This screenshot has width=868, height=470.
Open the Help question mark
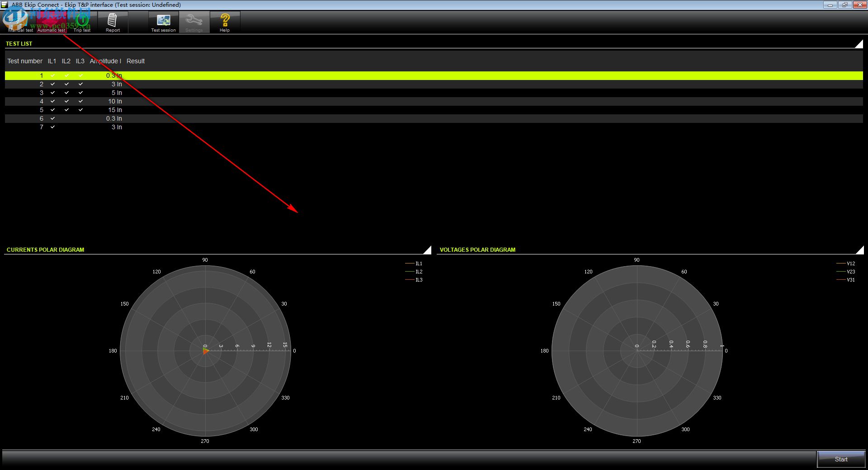point(225,22)
